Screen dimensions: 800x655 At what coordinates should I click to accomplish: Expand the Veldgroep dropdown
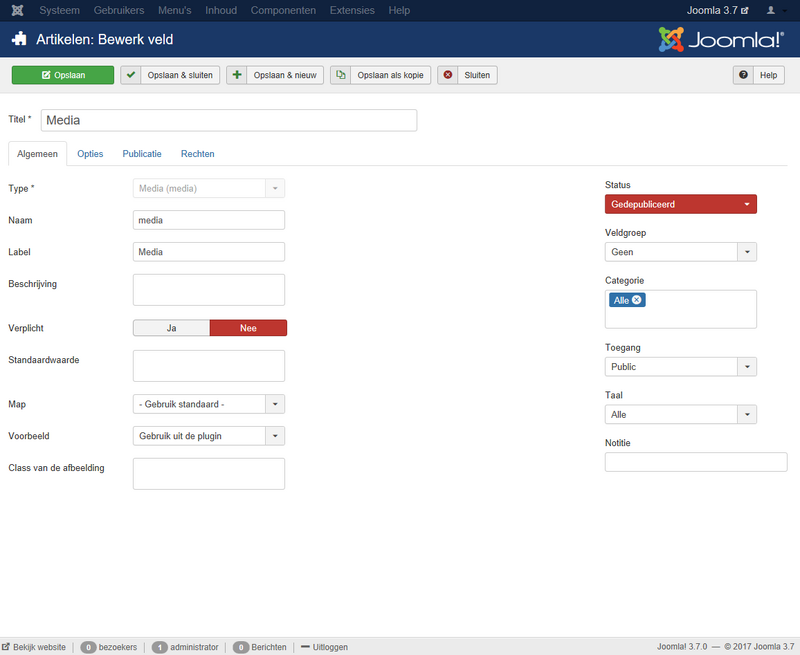click(x=680, y=252)
